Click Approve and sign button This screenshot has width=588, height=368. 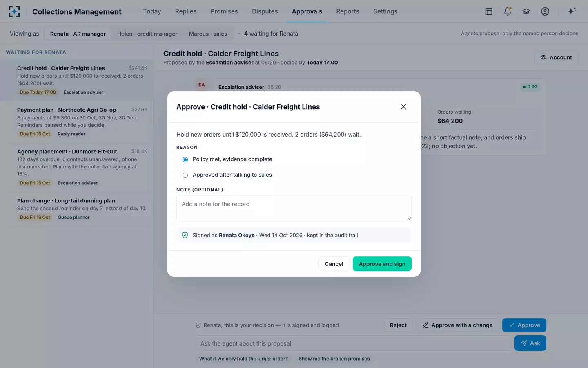click(382, 264)
